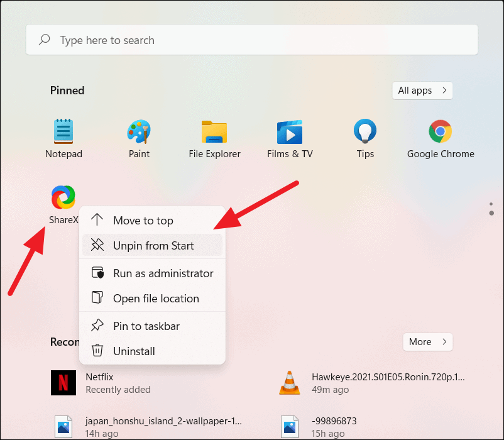Choose Open file location
504x440 pixels.
pyautogui.click(x=152, y=298)
